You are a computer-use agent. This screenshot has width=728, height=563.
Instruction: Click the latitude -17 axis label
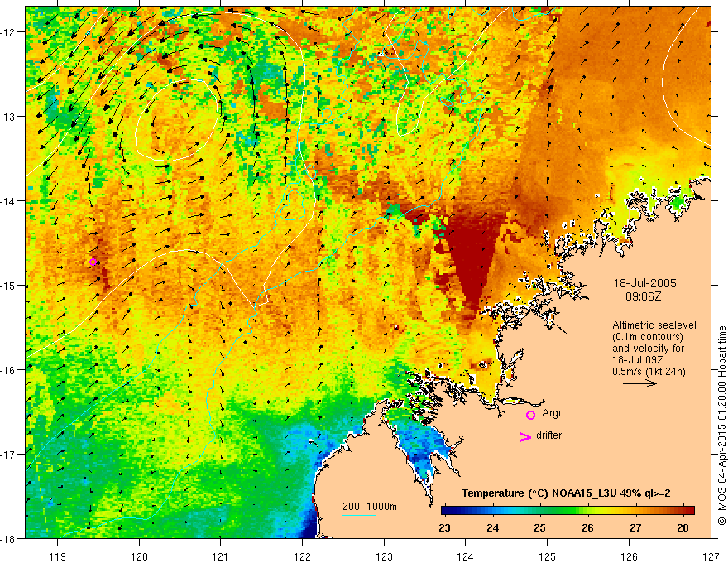(x=8, y=454)
